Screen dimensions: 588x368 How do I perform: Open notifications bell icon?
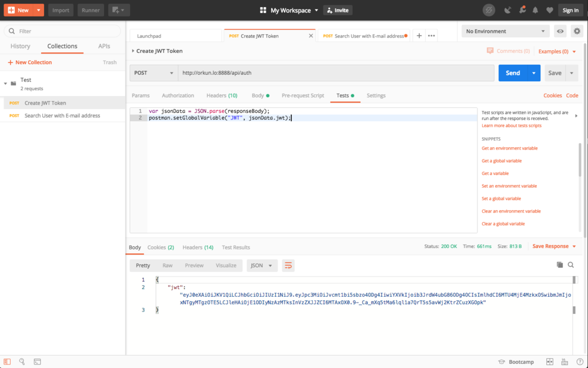535,10
